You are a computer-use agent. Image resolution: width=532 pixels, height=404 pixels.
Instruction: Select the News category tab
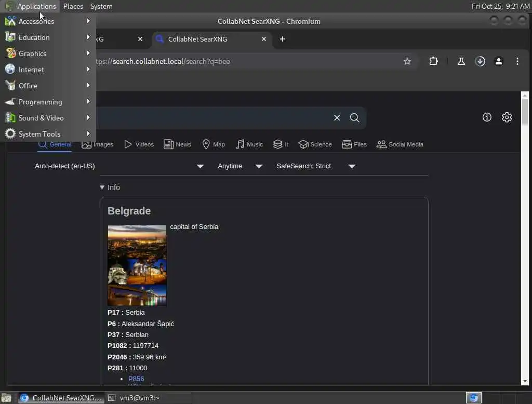(x=177, y=144)
